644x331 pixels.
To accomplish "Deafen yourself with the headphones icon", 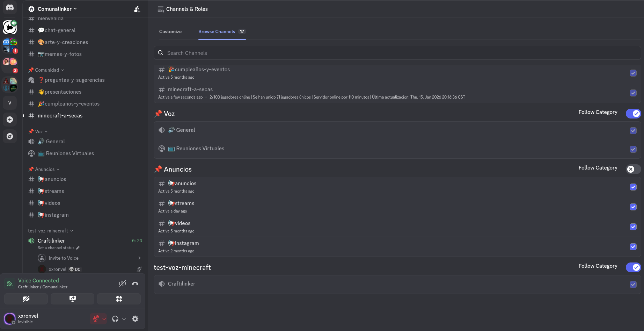I will click(x=115, y=319).
